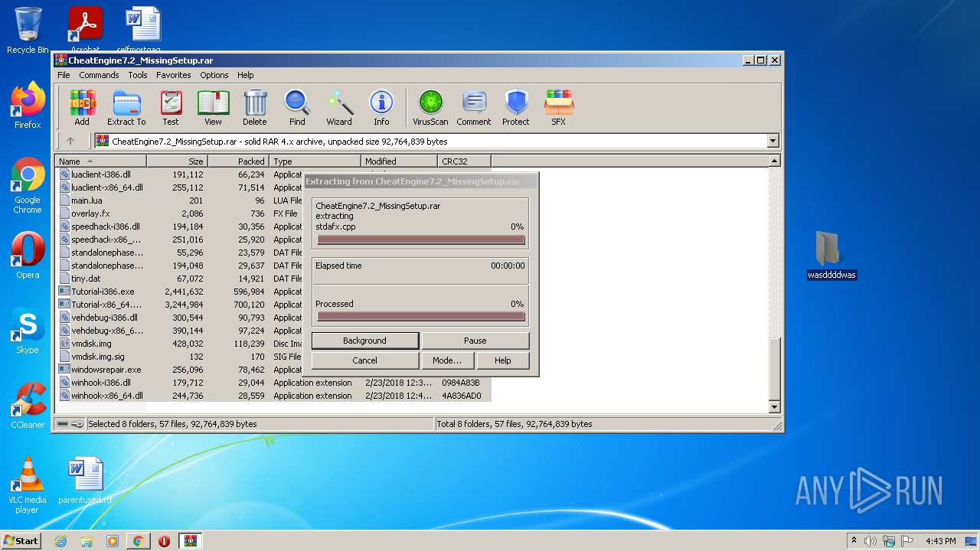
Task: Sort list by CRC32 column header
Action: 464,161
